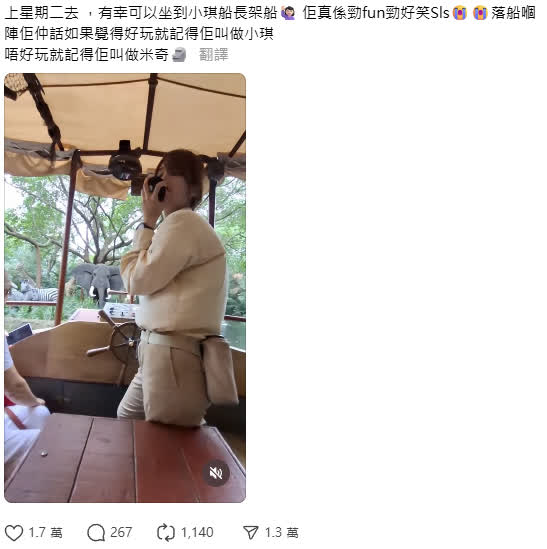Screen dimensions: 547x549
Task: Click the 翻譯 translate link
Action: point(214,55)
